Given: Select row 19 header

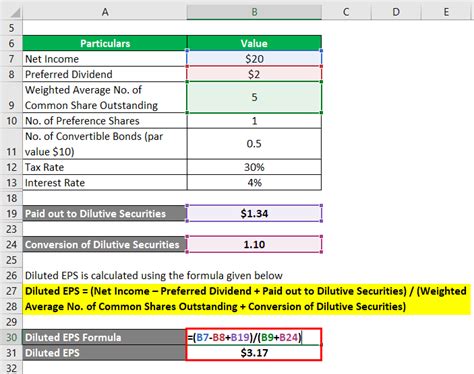Looking at the screenshot, I should [11, 213].
